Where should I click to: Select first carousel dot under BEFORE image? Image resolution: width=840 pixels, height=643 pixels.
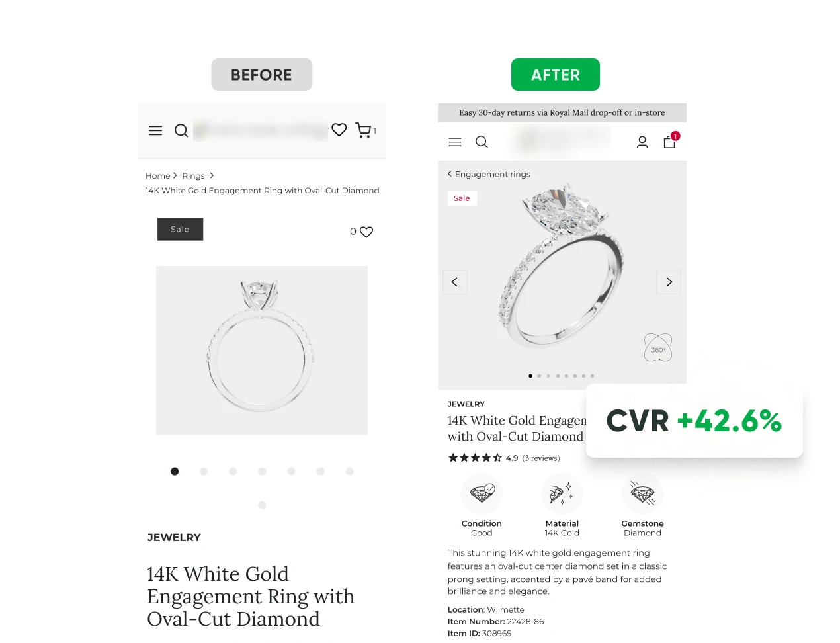click(x=175, y=472)
